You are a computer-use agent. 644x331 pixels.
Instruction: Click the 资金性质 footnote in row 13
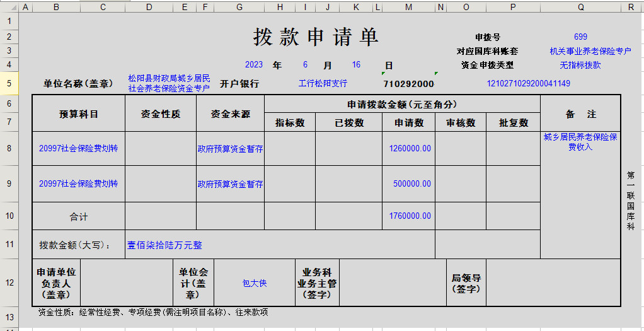pyautogui.click(x=153, y=313)
